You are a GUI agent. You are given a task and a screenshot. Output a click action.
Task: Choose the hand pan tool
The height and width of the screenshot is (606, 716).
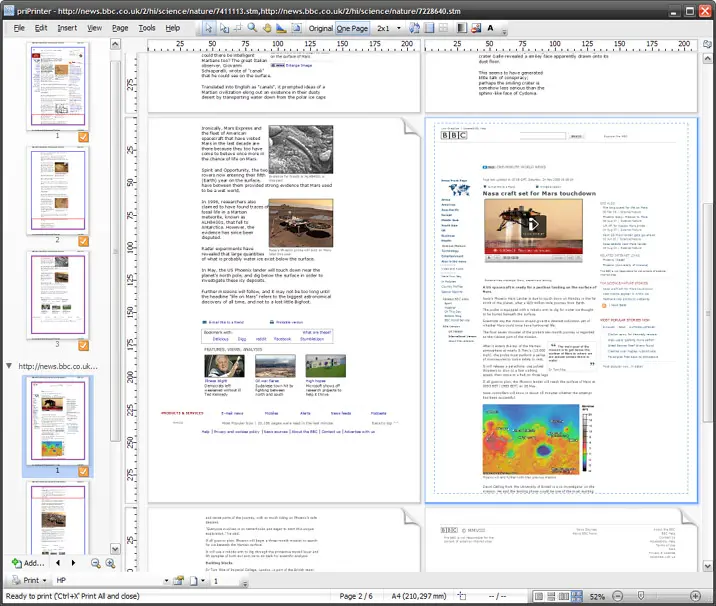[x=269, y=28]
